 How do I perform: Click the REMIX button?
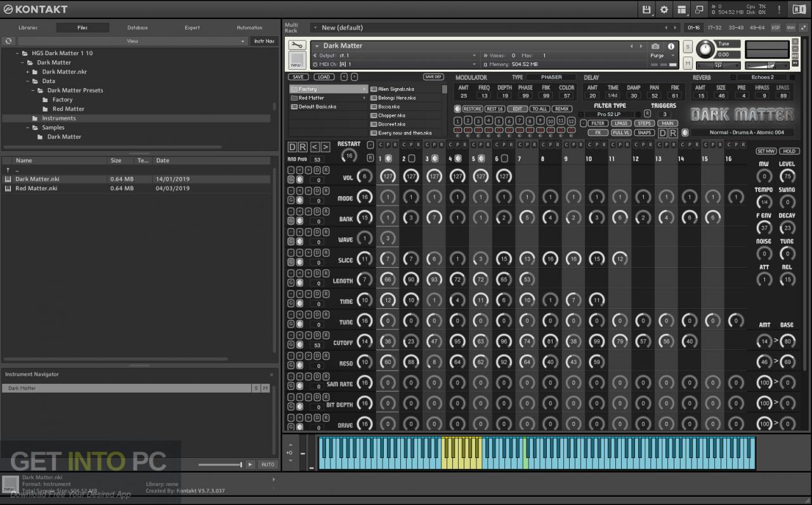point(561,109)
